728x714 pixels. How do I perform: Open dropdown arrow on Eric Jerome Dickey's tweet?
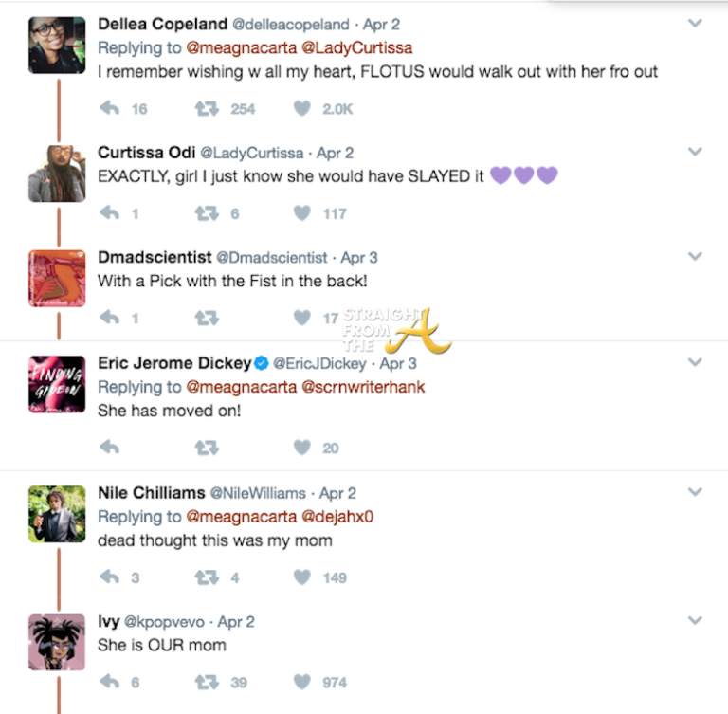[x=695, y=362]
